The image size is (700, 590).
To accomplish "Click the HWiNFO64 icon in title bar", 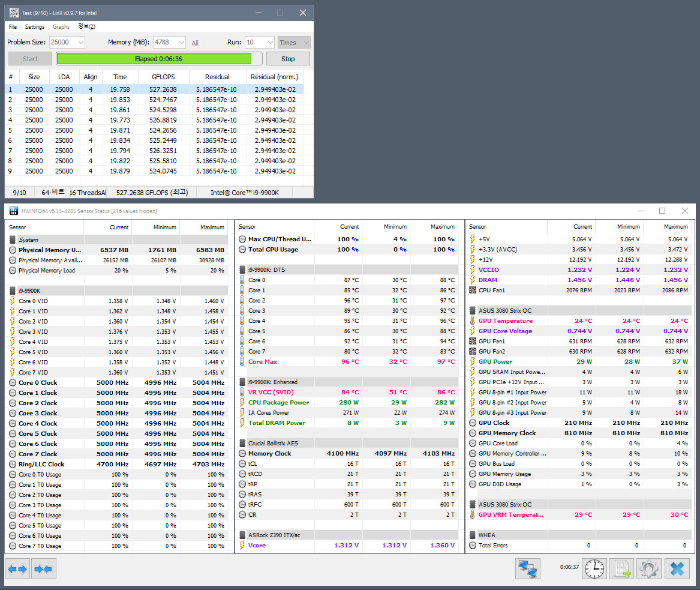I will click(14, 211).
